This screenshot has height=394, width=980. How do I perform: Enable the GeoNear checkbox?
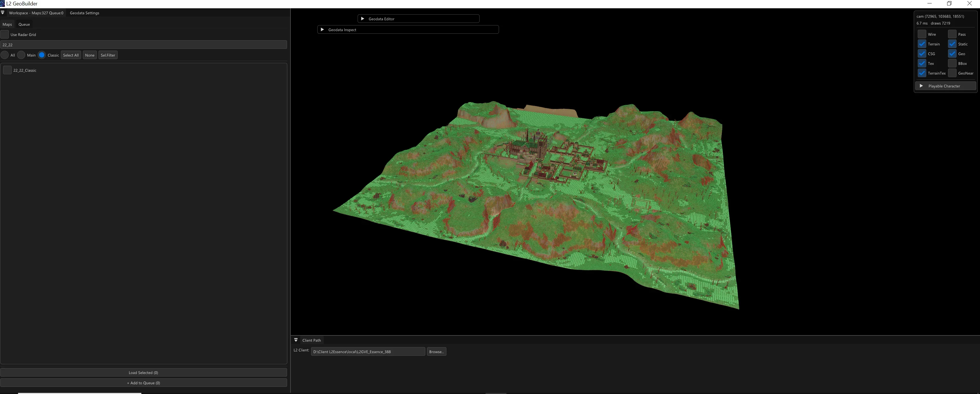[x=952, y=73]
